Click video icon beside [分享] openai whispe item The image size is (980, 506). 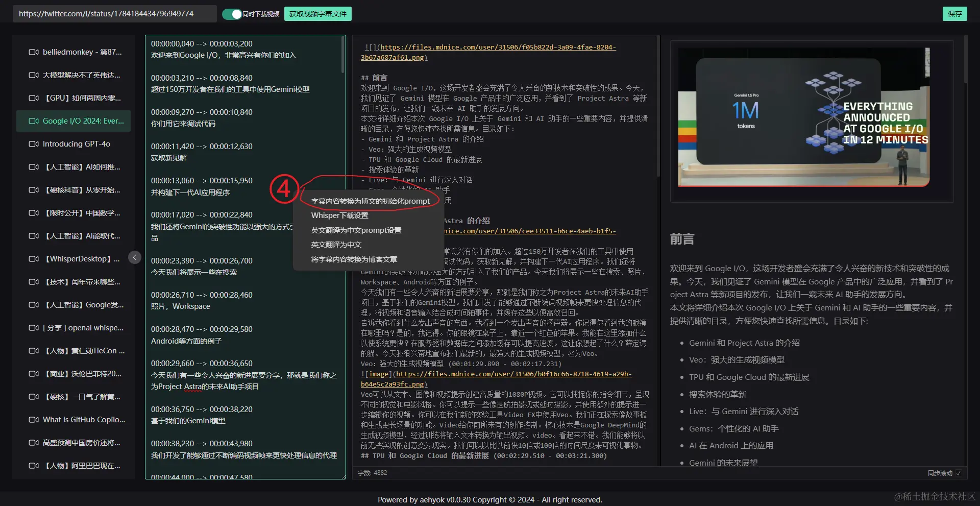tap(34, 328)
